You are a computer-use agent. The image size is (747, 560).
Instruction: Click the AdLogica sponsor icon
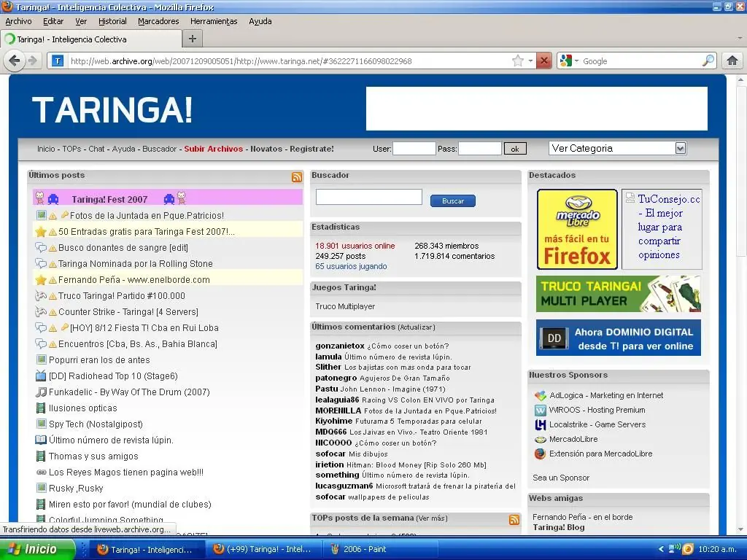[540, 395]
